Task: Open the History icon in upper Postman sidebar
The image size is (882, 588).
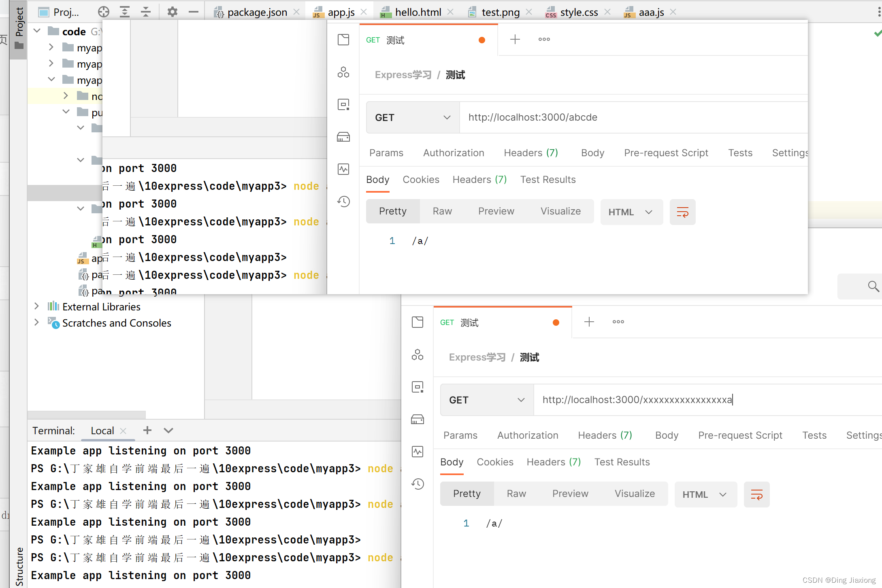Action: (343, 202)
